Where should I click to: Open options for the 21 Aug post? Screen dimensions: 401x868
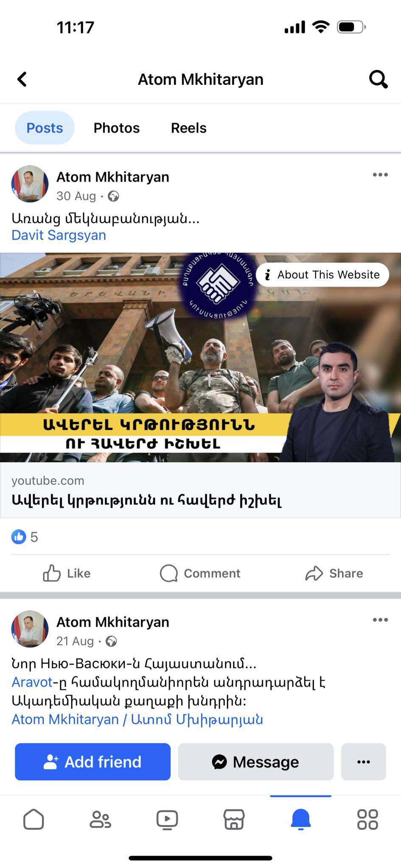tap(380, 620)
